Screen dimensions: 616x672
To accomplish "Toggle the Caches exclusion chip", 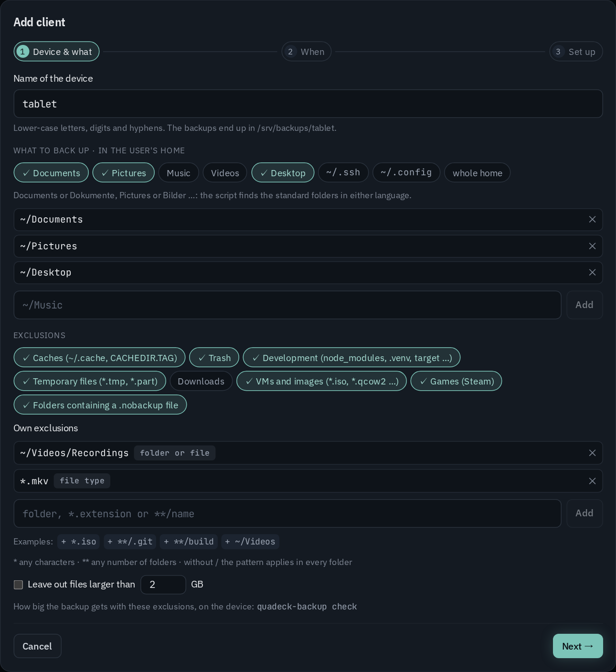I will (x=99, y=357).
